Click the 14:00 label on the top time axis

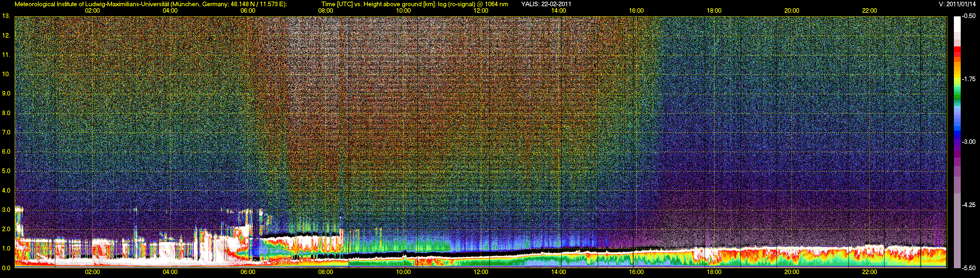(559, 11)
